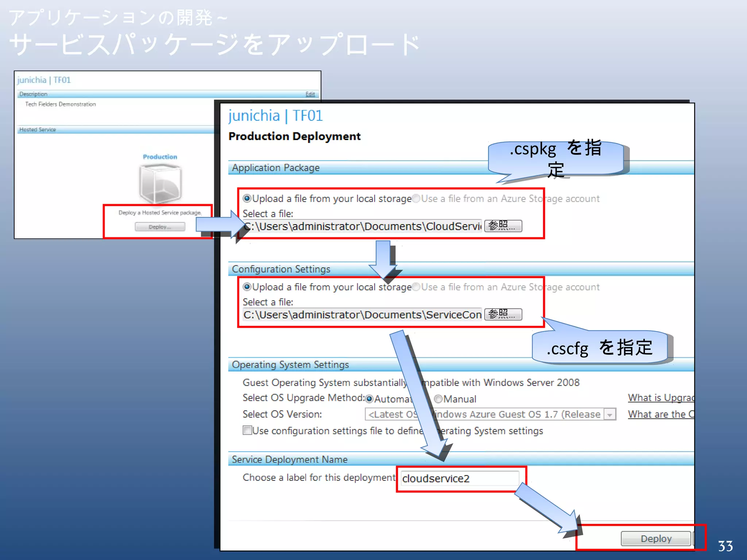This screenshot has width=747, height=560.
Task: Click the Production cube icon
Action: pyautogui.click(x=160, y=183)
